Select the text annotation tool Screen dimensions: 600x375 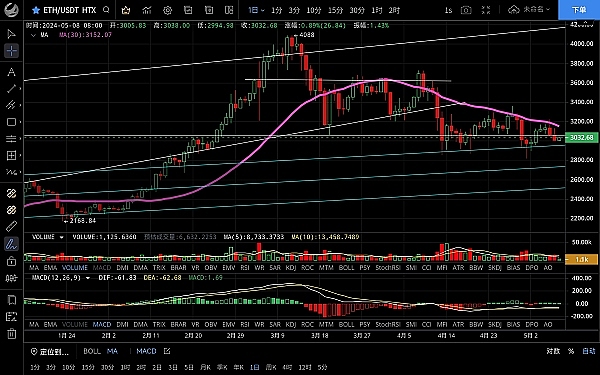11,72
